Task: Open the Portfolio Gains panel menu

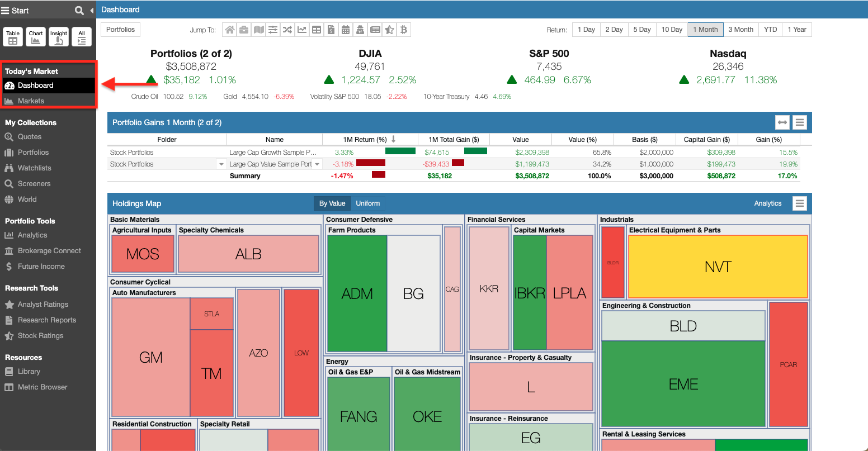Action: pos(800,122)
